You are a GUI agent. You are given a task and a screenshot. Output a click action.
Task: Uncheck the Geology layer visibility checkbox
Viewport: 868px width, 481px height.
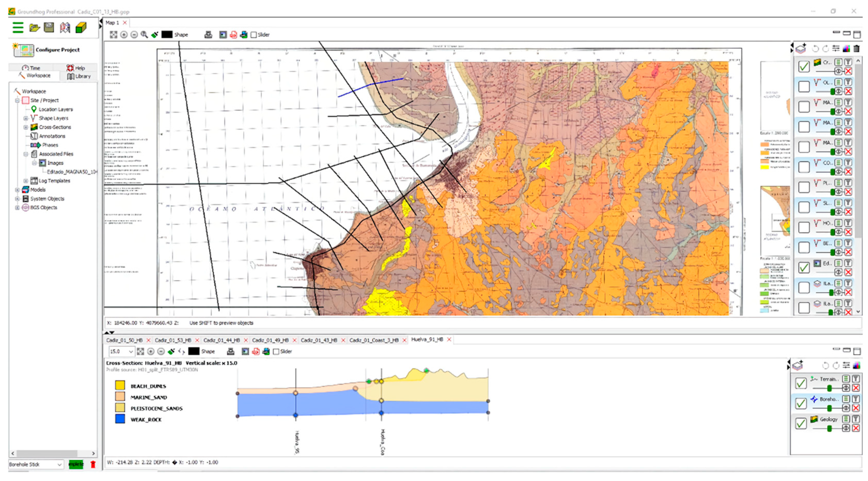(x=801, y=423)
